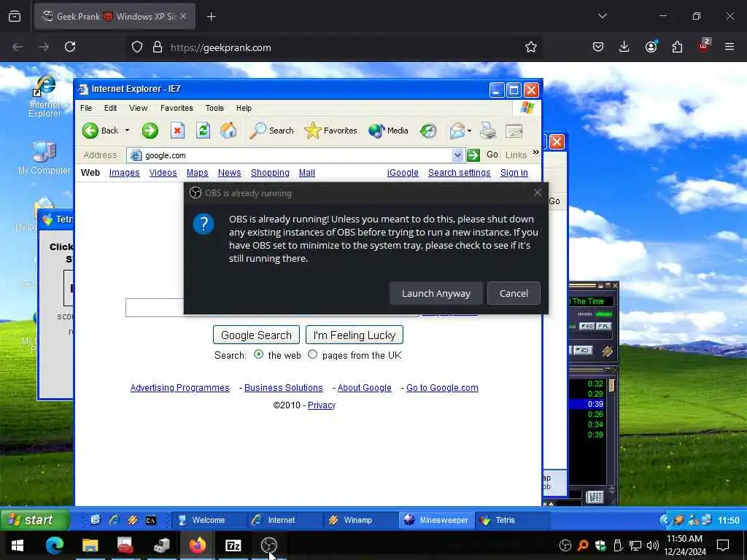Image resolution: width=747 pixels, height=560 pixels.
Task: Expand the Back button history dropdown arrow
Action: [127, 131]
